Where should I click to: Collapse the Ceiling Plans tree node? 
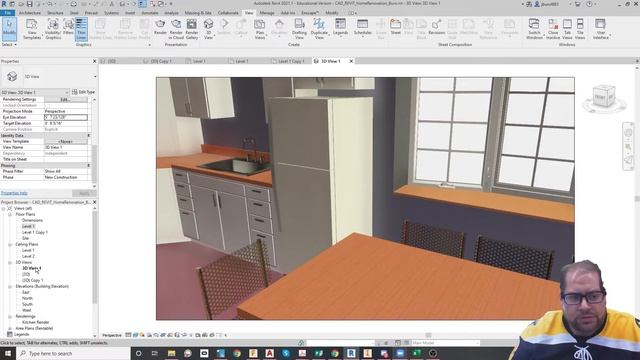coord(10,244)
